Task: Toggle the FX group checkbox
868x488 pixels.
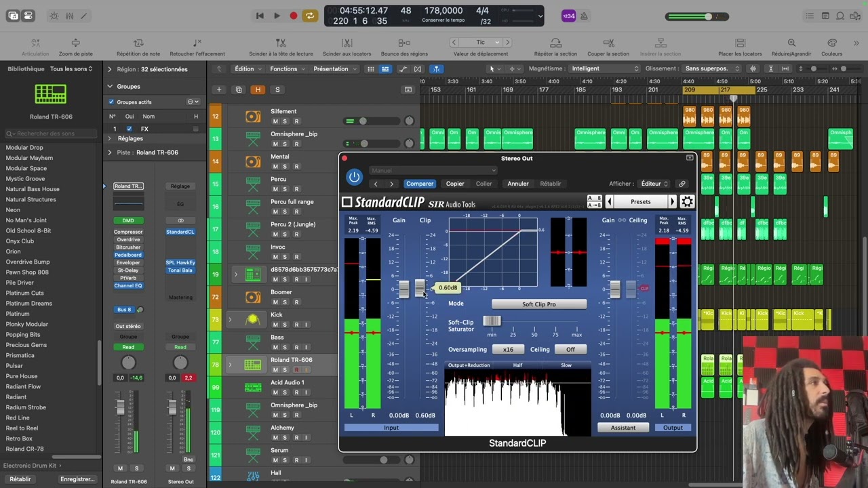Action: click(130, 129)
